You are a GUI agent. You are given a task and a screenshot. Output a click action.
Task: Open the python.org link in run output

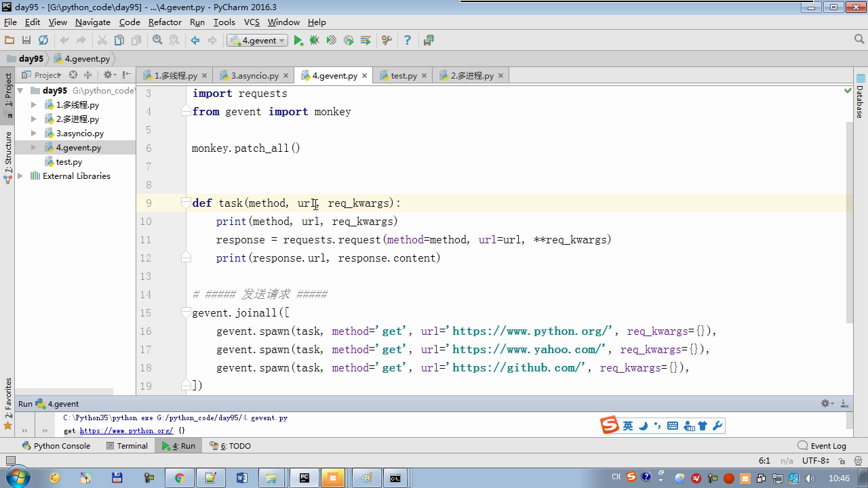(x=126, y=431)
